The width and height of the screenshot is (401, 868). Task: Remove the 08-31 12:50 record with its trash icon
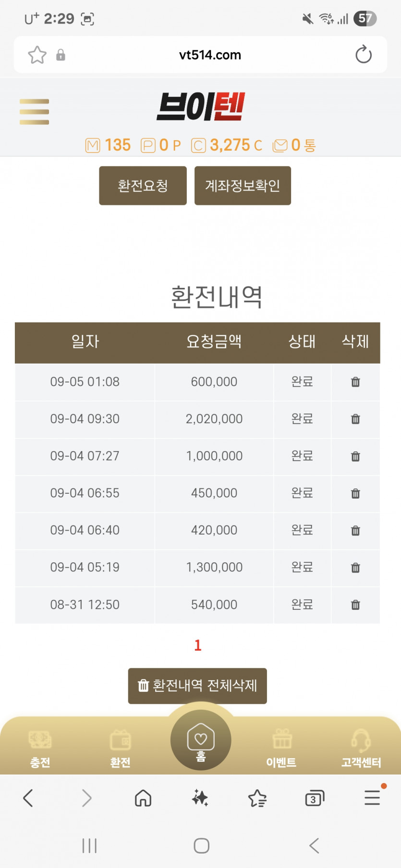tap(355, 605)
